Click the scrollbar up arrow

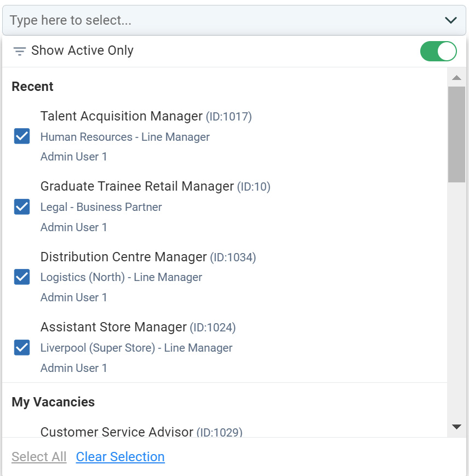pos(456,78)
